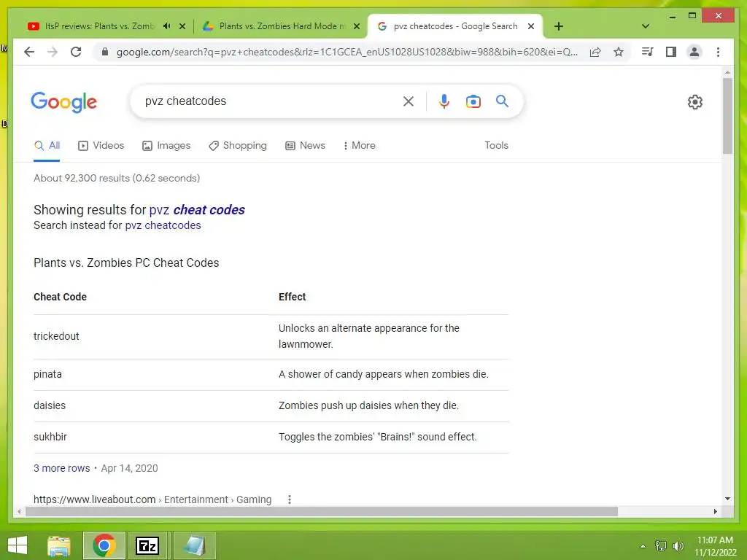This screenshot has height=560, width=747.
Task: Open Chrome profile avatar
Action: [x=694, y=52]
